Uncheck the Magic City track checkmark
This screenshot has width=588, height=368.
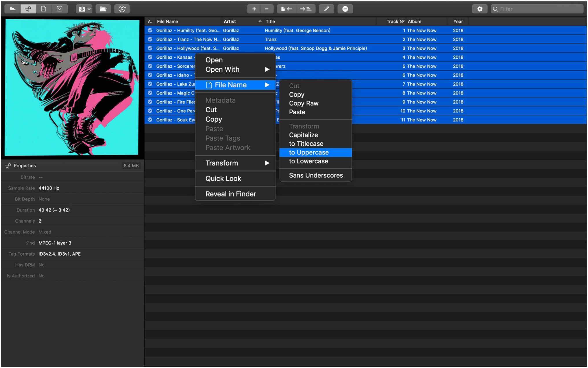pyautogui.click(x=150, y=93)
